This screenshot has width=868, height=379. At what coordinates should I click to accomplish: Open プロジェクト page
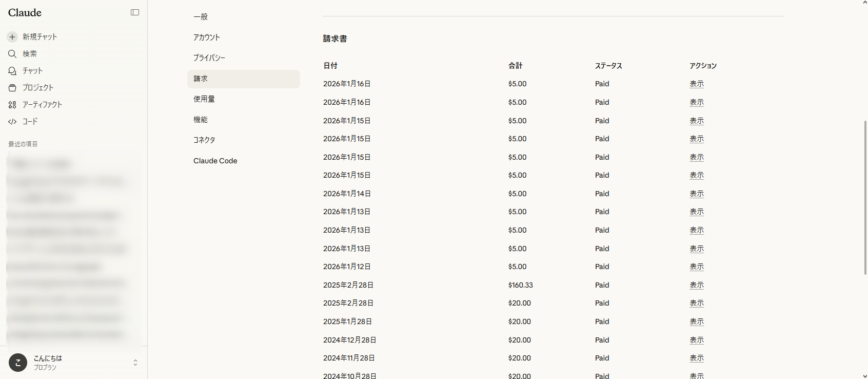(x=37, y=88)
